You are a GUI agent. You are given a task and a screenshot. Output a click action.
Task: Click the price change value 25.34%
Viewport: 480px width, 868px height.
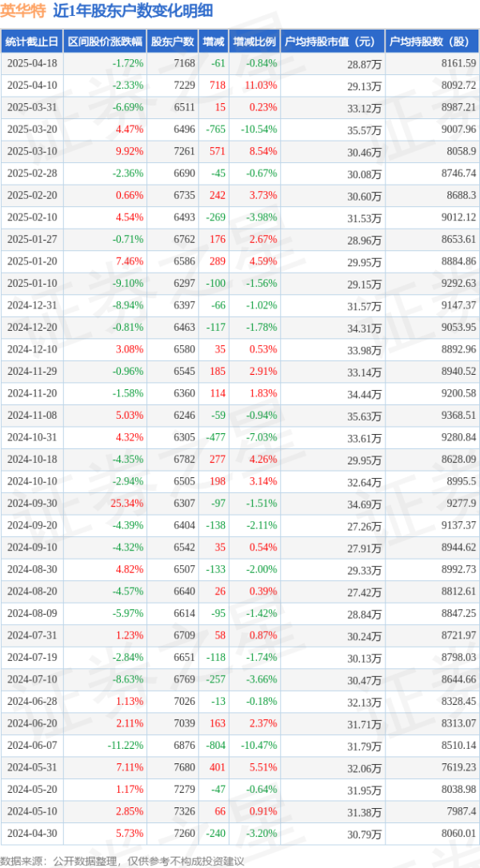tap(127, 504)
